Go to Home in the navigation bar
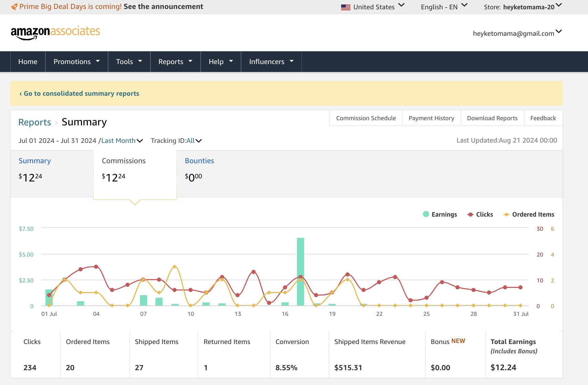588x385 pixels. point(28,62)
